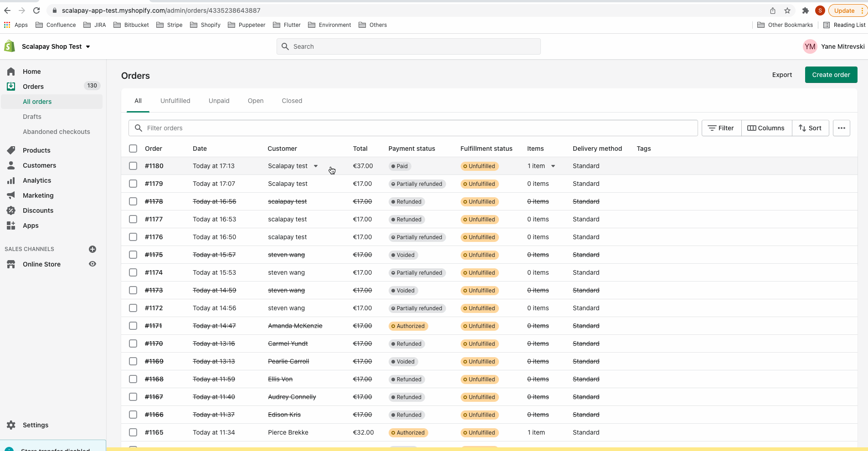868x451 pixels.
Task: Expand the 1 item dropdown for #1180
Action: point(553,166)
